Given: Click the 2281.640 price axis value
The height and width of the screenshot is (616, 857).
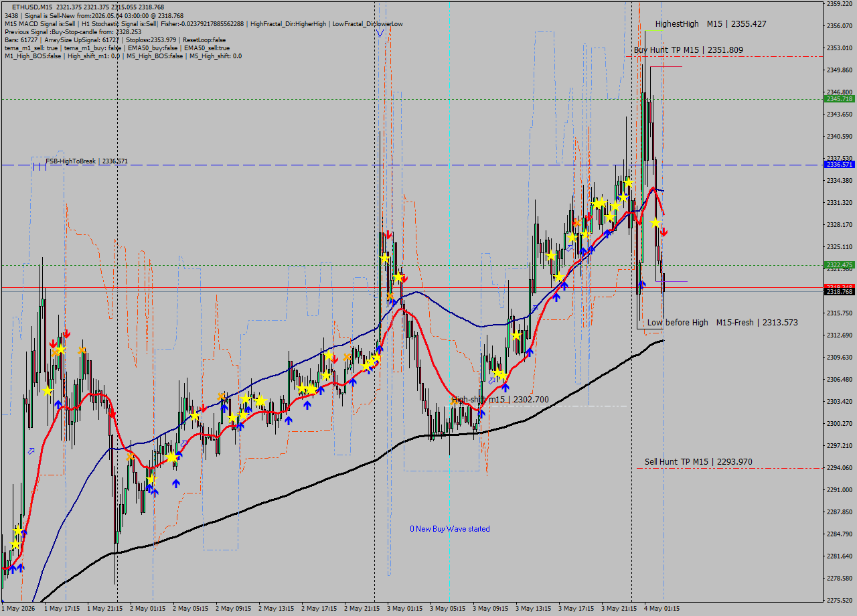Looking at the screenshot, I should (x=840, y=556).
